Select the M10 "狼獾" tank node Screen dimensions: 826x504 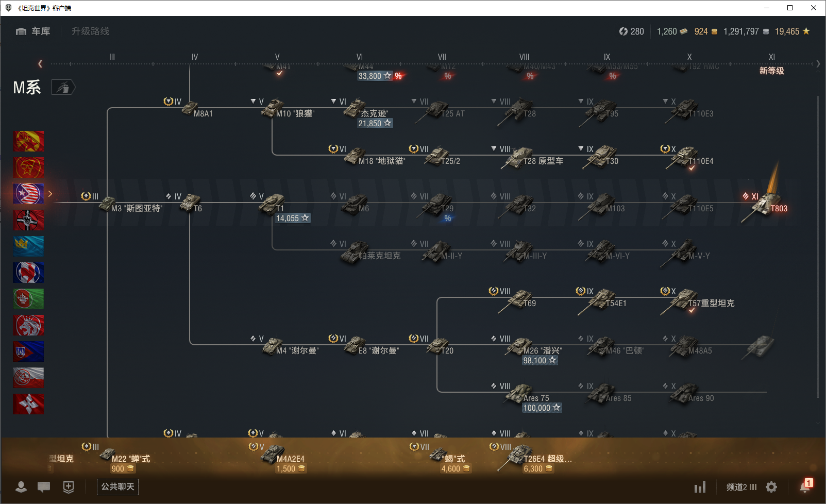pyautogui.click(x=283, y=108)
